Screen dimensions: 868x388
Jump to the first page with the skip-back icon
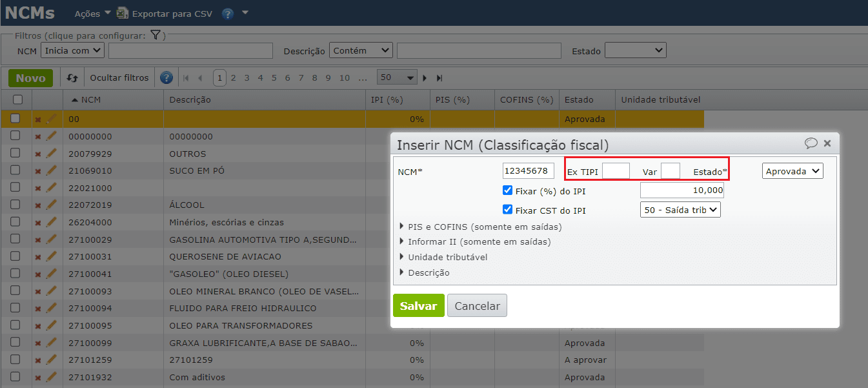[x=185, y=77]
